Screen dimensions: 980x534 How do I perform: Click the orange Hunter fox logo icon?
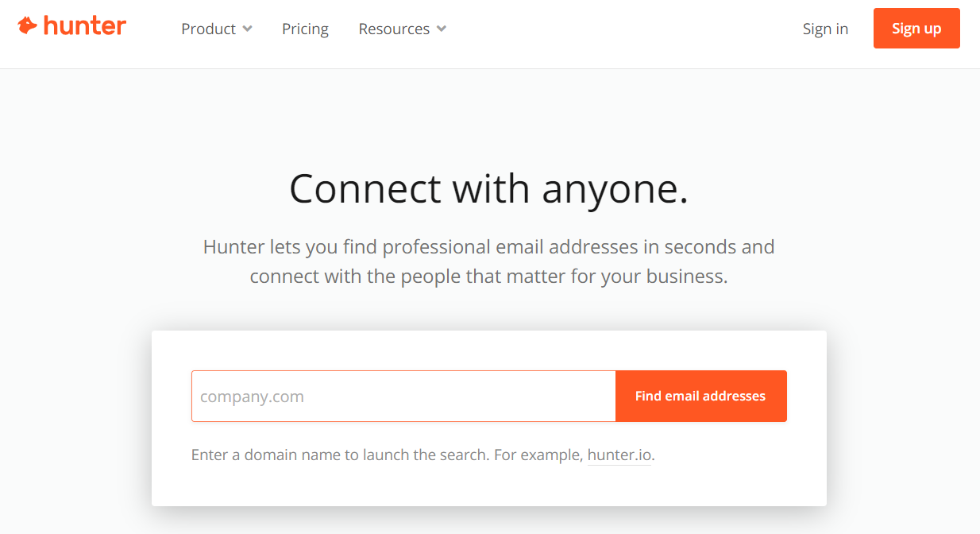(27, 26)
